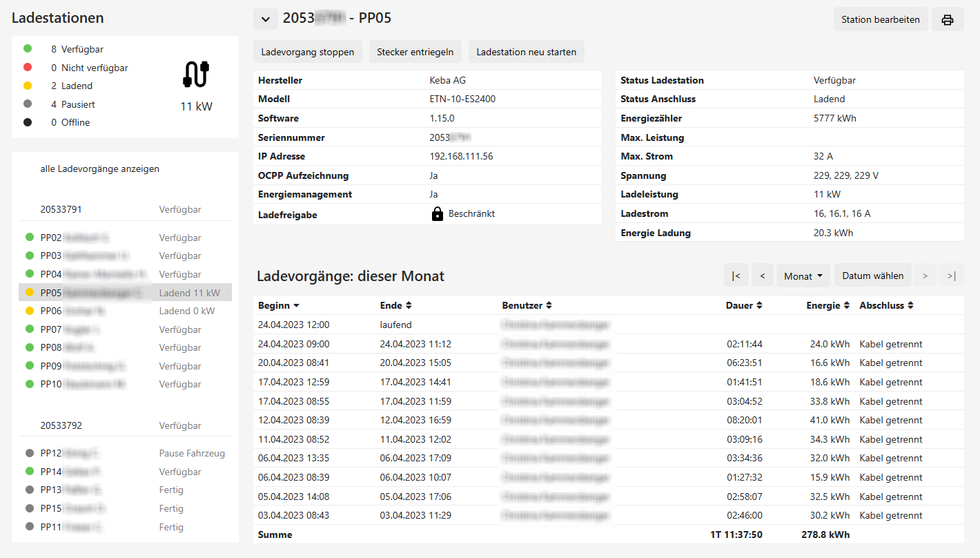Select charging point PP05 Ladend 11 kW

pos(125,293)
